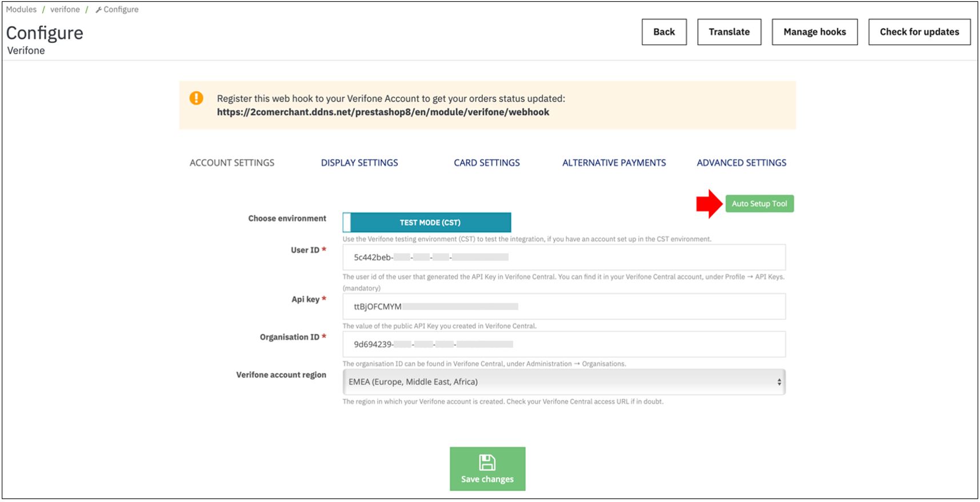
Task: Focus the Api key input field
Action: (x=564, y=307)
